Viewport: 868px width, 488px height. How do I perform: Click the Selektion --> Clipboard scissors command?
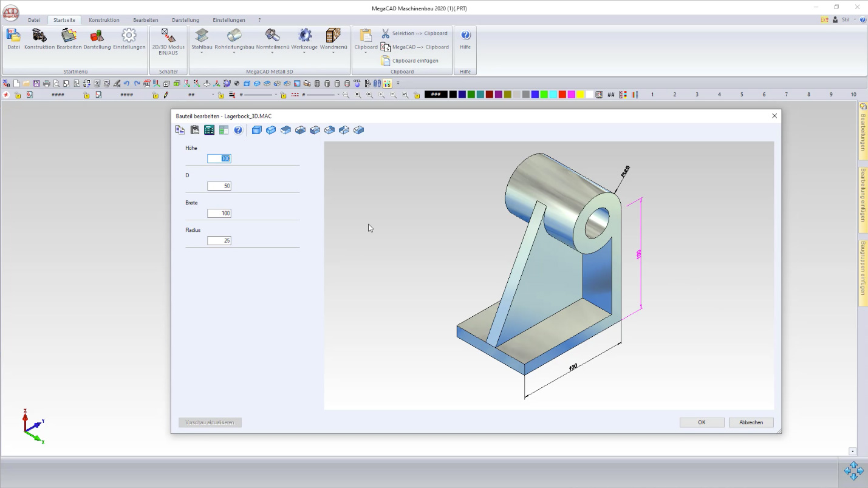(x=414, y=33)
